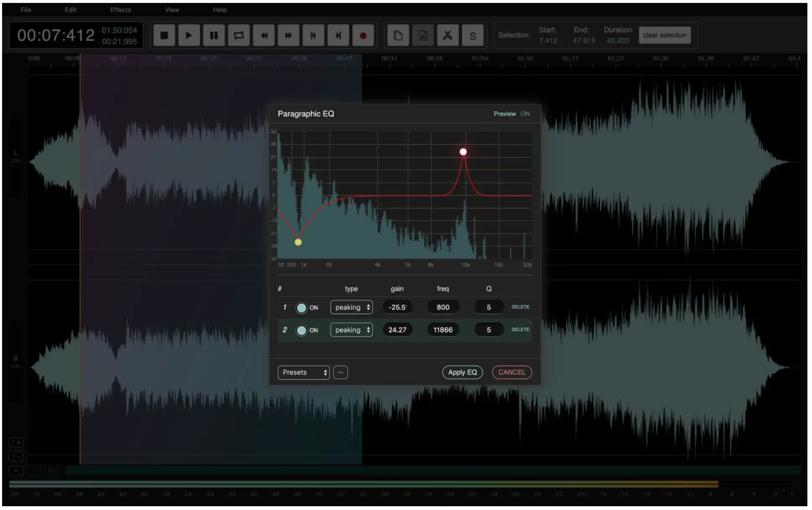
Task: Delete EQ band 2
Action: point(520,330)
